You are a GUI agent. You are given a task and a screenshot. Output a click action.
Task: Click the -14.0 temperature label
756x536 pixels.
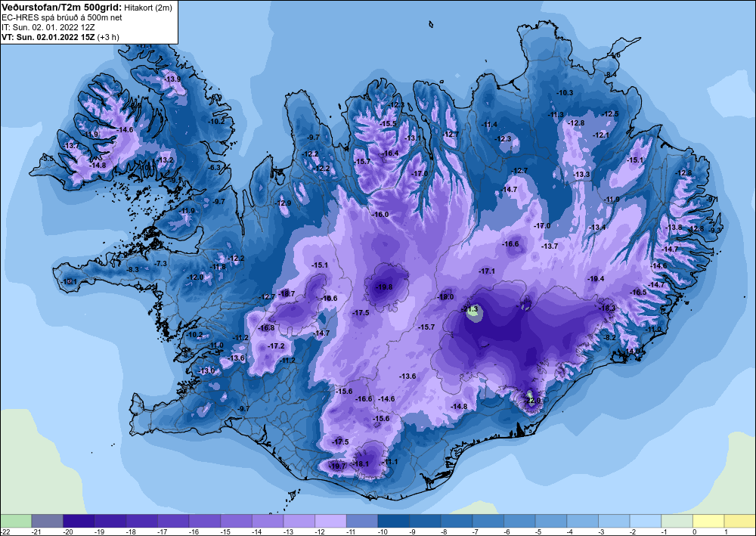(633, 352)
